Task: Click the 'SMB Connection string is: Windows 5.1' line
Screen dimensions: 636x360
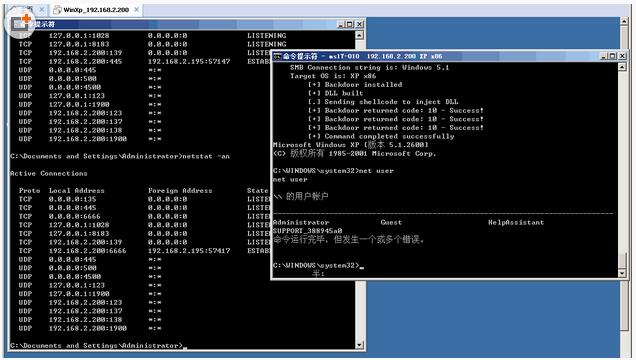Action: tap(370, 67)
